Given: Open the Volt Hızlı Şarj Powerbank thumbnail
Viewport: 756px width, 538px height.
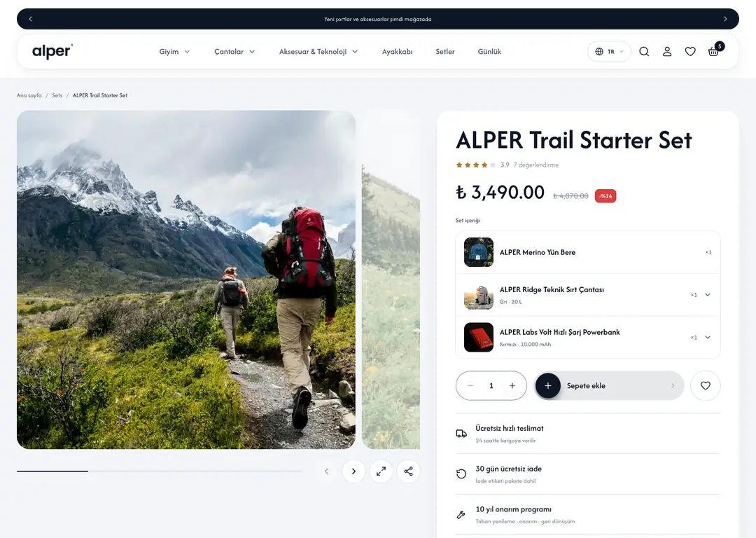Looking at the screenshot, I should point(478,337).
